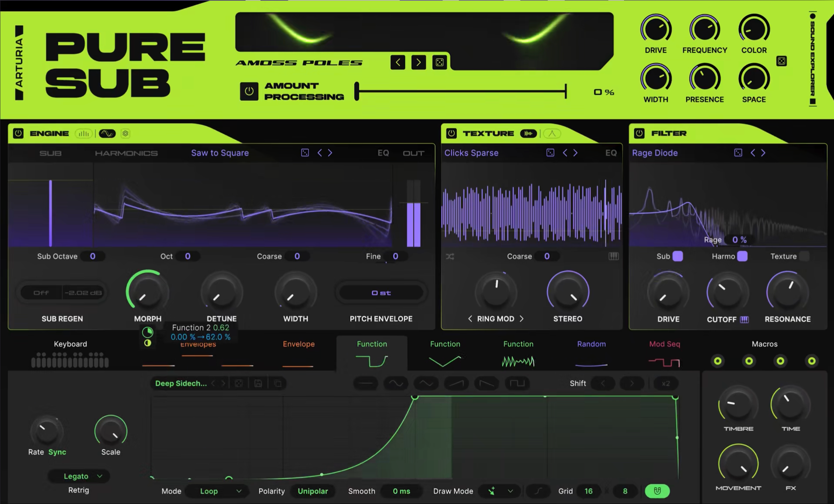Randomize the Saw to Square wavetable

pyautogui.click(x=305, y=153)
